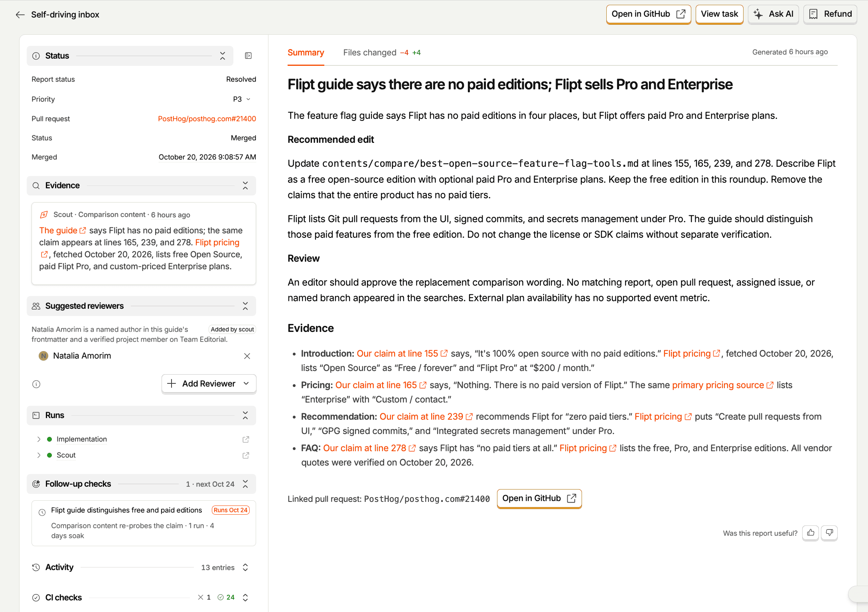Open the Priority P3 dropdown

click(x=242, y=99)
